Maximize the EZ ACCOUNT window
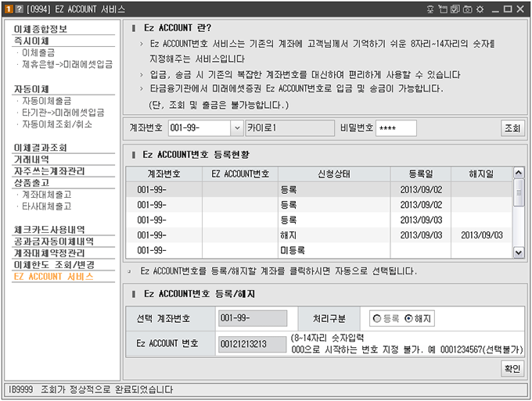532x401 pixels. (x=508, y=9)
